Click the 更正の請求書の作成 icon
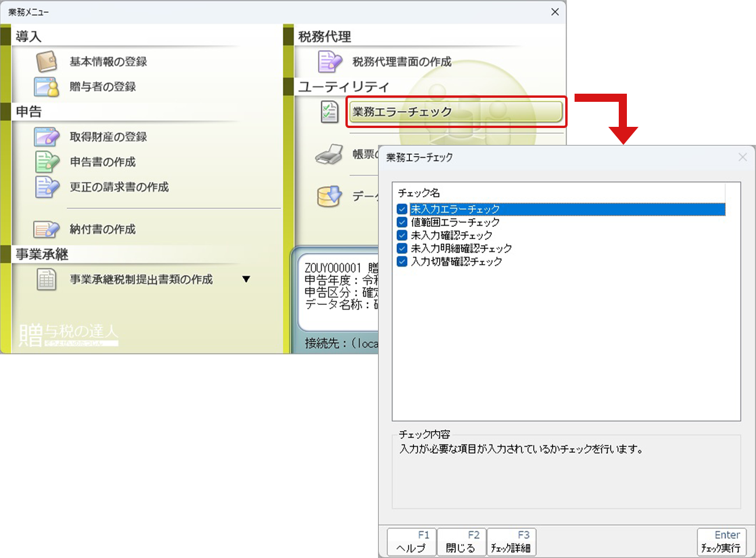The image size is (756, 558). pyautogui.click(x=47, y=187)
